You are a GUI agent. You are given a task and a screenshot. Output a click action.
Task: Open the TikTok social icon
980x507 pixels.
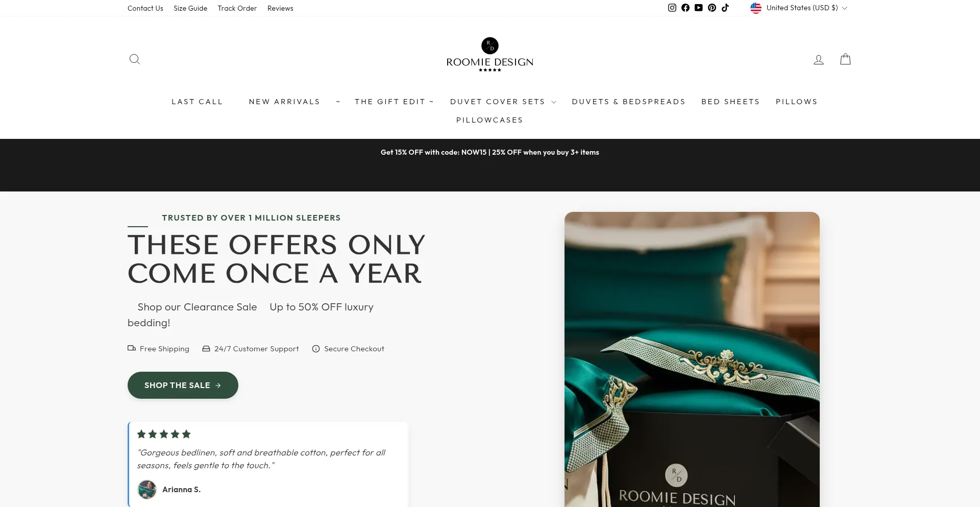(725, 8)
